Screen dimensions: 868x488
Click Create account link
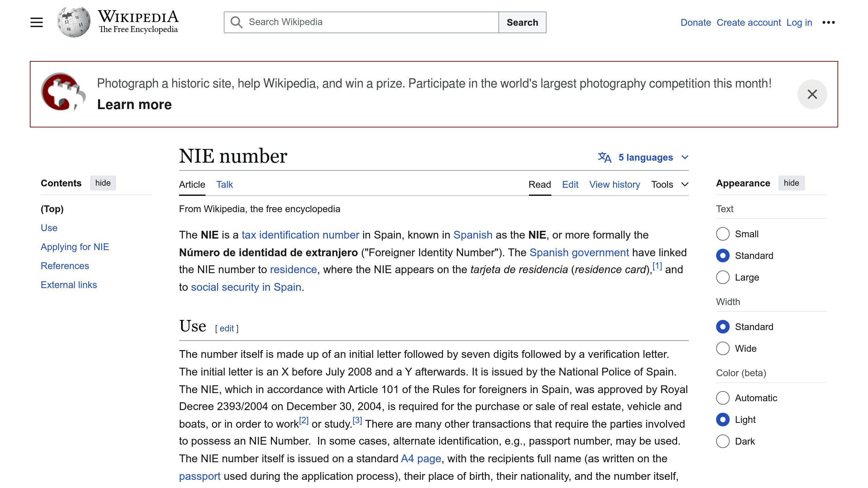pyautogui.click(x=749, y=22)
